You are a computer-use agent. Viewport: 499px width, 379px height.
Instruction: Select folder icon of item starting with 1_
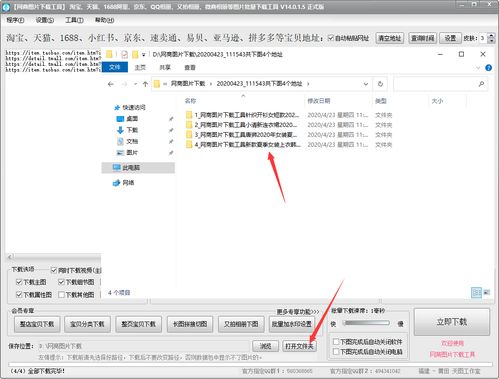coord(189,115)
